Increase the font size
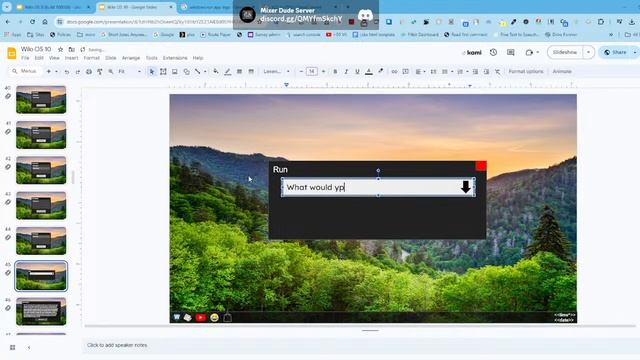The width and height of the screenshot is (640, 360). coord(323,71)
